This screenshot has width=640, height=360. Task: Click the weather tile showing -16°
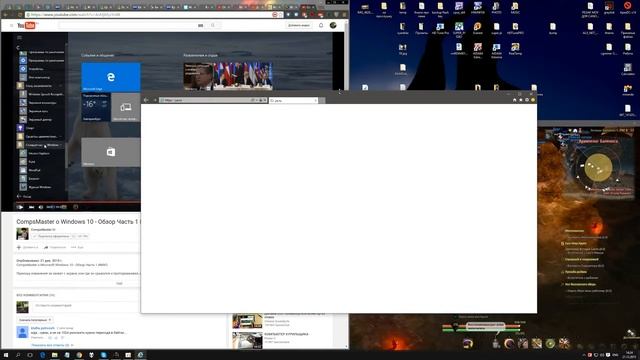[96, 107]
